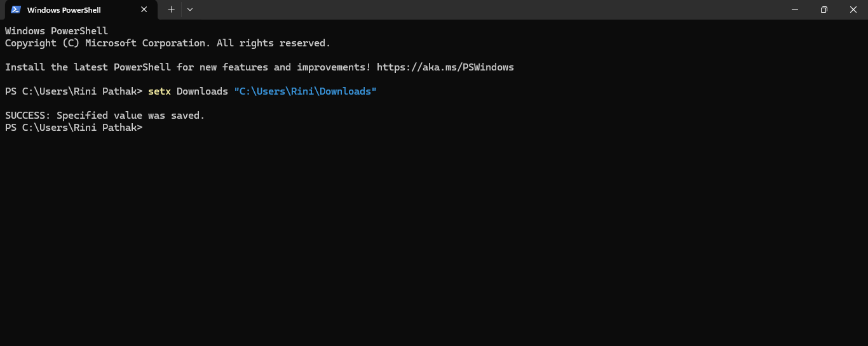Open a new tab with plus button

click(171, 10)
